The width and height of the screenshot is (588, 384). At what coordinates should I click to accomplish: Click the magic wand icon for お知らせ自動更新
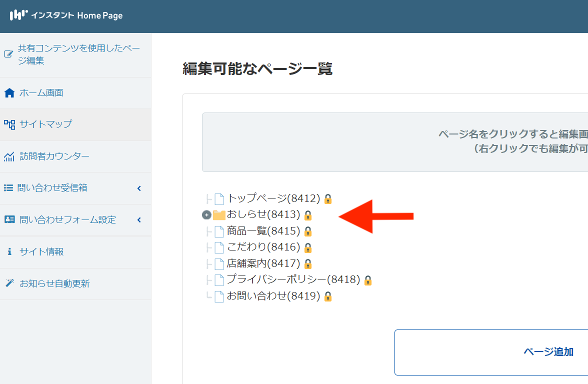(x=9, y=283)
